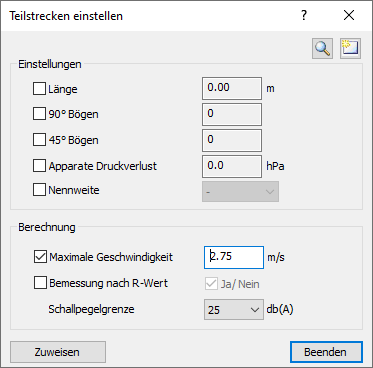Image resolution: width=373 pixels, height=368 pixels.
Task: Tick the 90° Bögen checkbox
Action: pyautogui.click(x=39, y=114)
